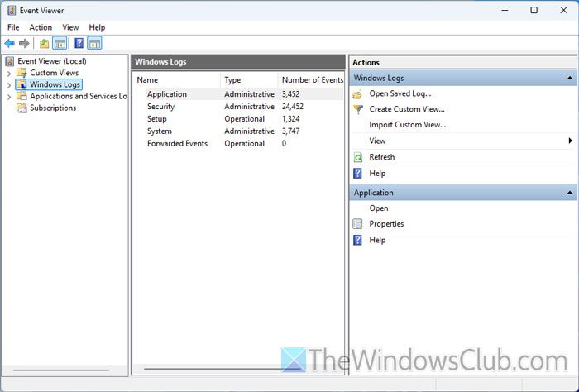
Task: Select Subscriptions in the tree
Action: click(x=53, y=108)
